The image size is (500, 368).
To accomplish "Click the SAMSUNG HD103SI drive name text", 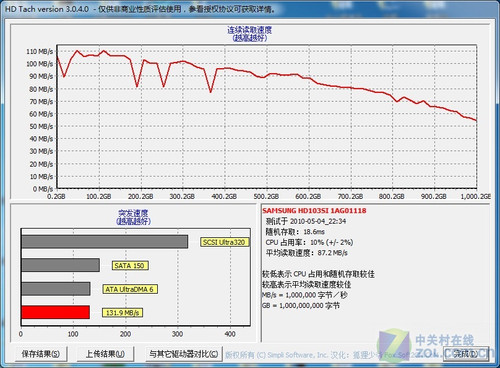I will pos(314,211).
